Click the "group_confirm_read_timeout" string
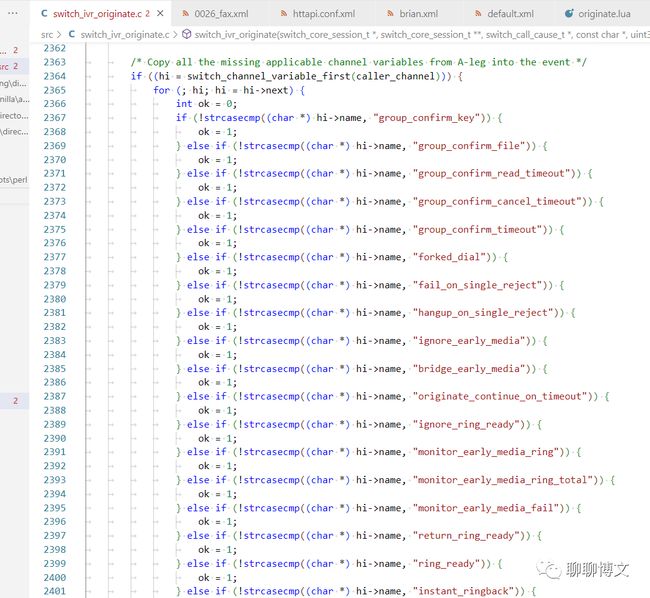Image resolution: width=650 pixels, height=598 pixels. click(494, 173)
